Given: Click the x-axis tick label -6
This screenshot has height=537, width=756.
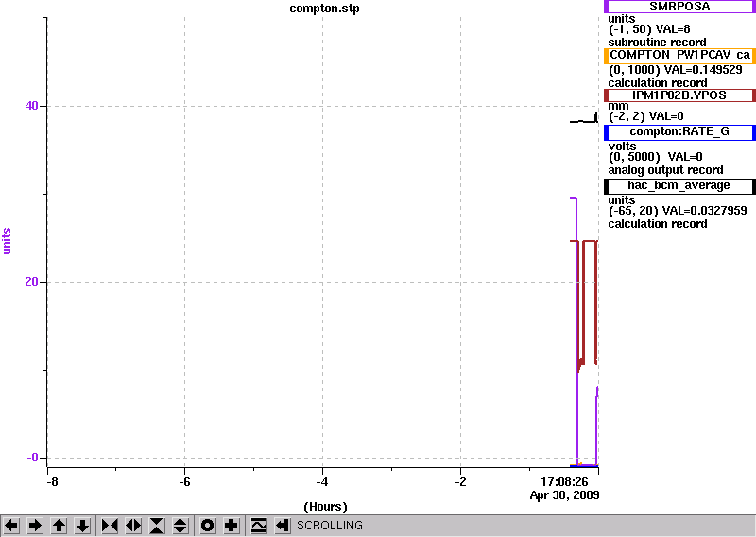Looking at the screenshot, I should coord(184,481).
